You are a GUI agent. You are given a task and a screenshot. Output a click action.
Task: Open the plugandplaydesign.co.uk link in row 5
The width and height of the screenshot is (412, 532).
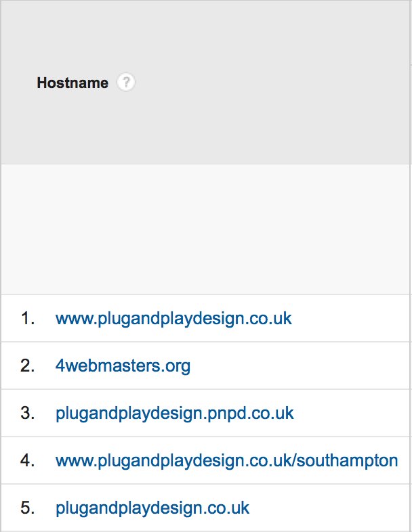(x=152, y=508)
